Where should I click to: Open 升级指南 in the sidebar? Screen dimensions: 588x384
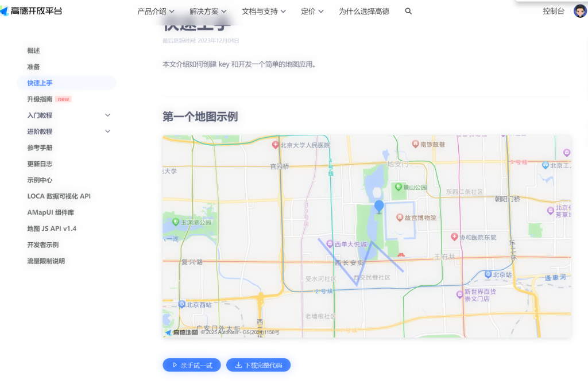(40, 99)
